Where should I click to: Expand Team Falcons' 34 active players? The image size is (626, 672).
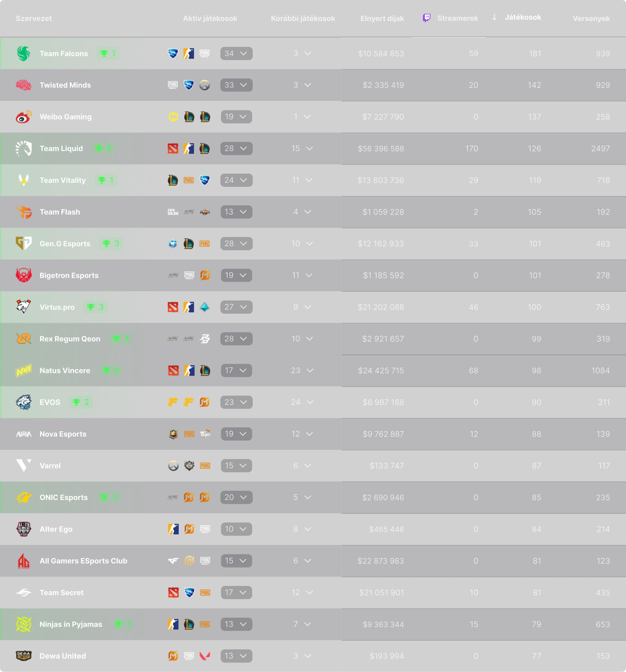(x=236, y=53)
